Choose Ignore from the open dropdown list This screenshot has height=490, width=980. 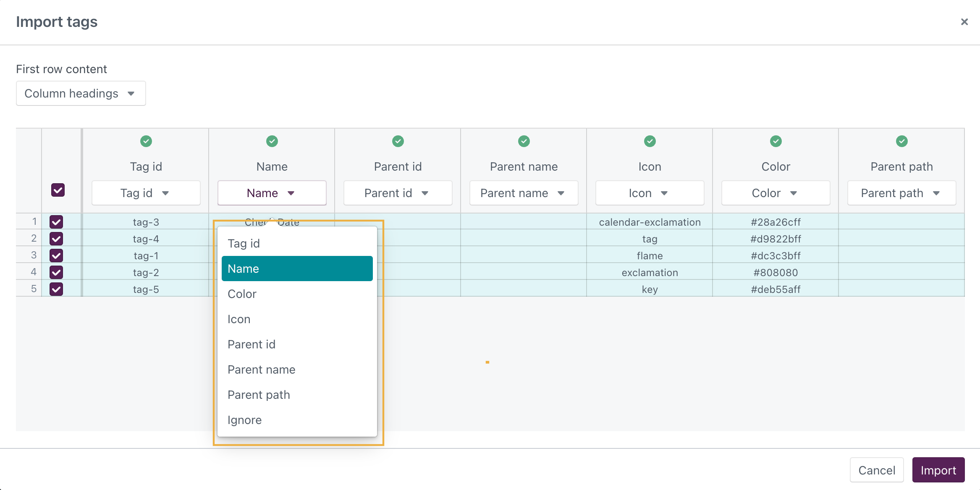244,420
